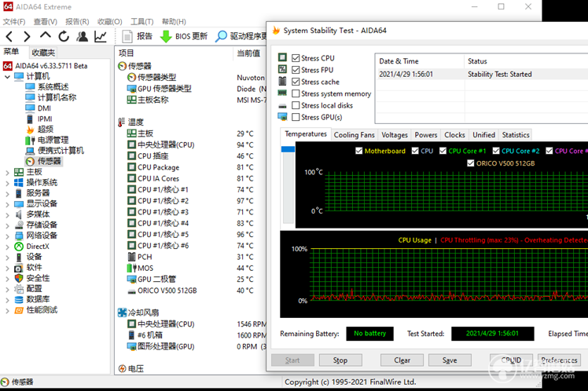The height and width of the screenshot is (391, 588).
Task: Click the AIDA64 v6.33.5711 Beta root node
Action: 51,66
